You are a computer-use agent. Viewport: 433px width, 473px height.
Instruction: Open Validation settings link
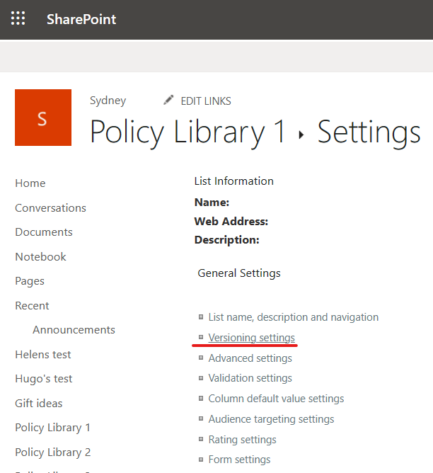[x=250, y=378]
